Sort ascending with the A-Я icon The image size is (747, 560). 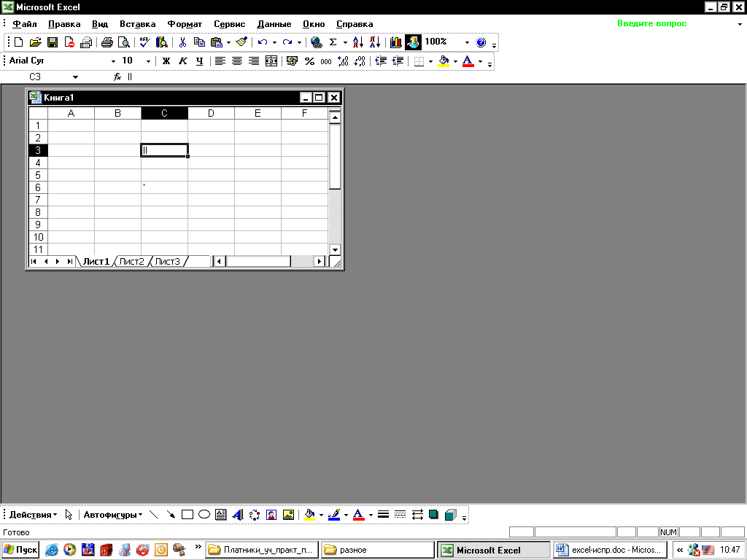click(357, 42)
